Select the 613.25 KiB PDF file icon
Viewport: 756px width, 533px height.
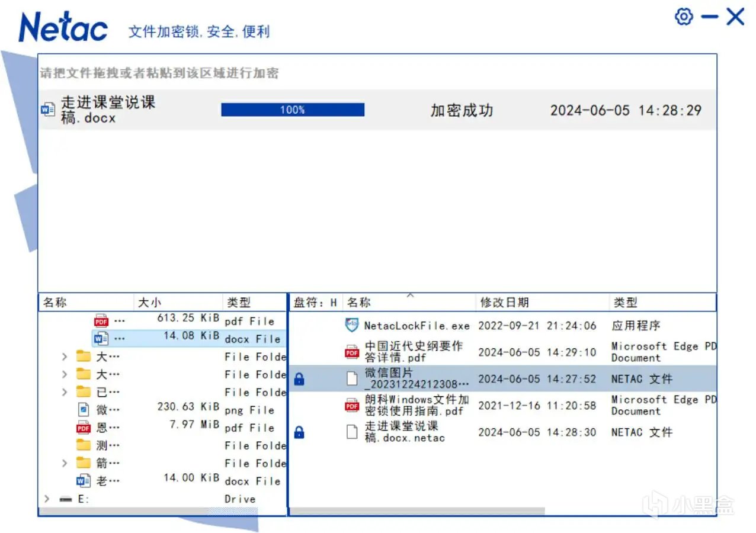pos(101,321)
